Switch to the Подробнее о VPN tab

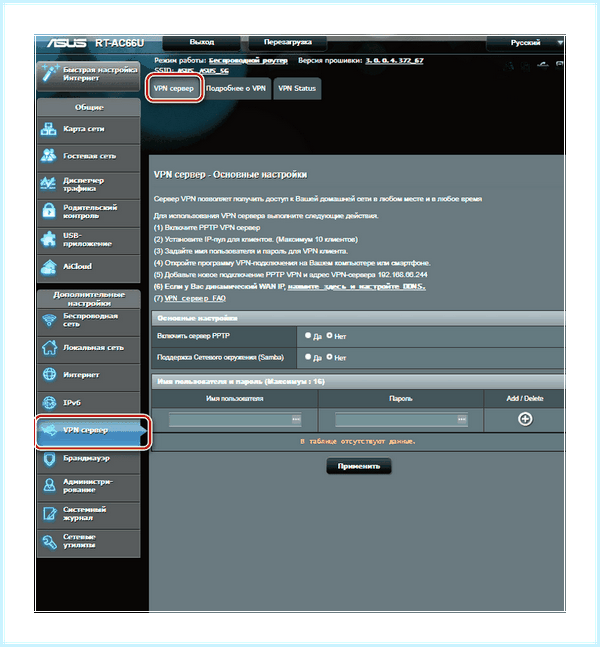click(236, 88)
